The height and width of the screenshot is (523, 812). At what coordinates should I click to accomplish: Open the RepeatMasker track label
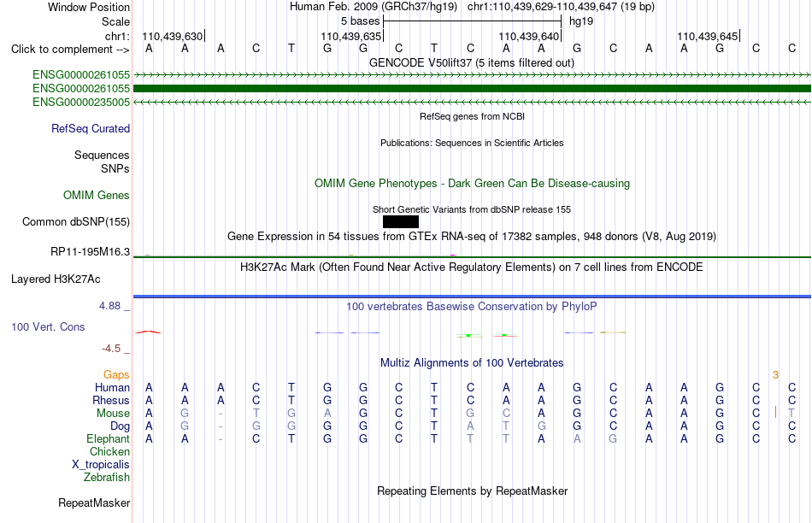(94, 502)
